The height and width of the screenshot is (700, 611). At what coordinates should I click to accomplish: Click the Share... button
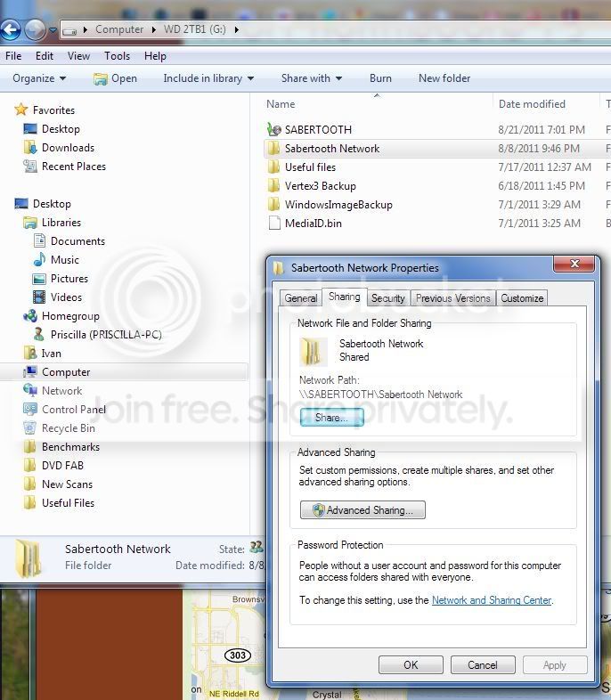click(331, 418)
